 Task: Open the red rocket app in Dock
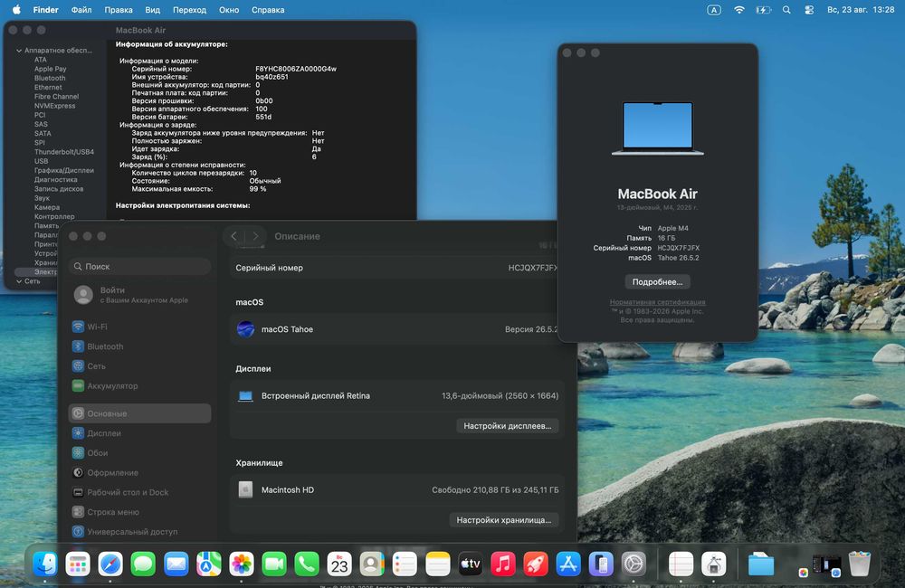coord(536,564)
